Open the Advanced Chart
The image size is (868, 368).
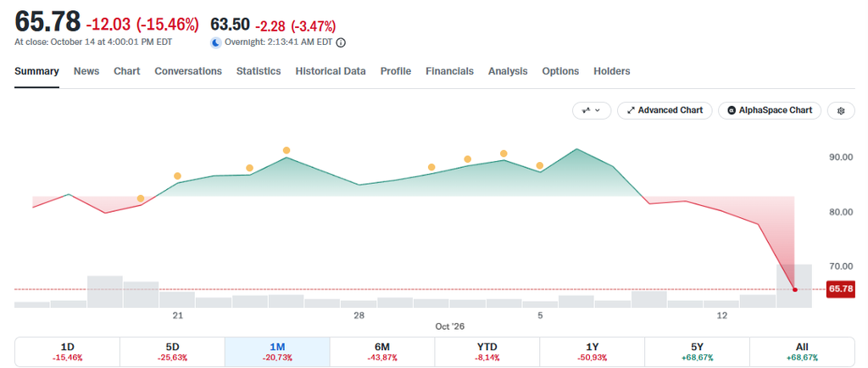click(665, 111)
